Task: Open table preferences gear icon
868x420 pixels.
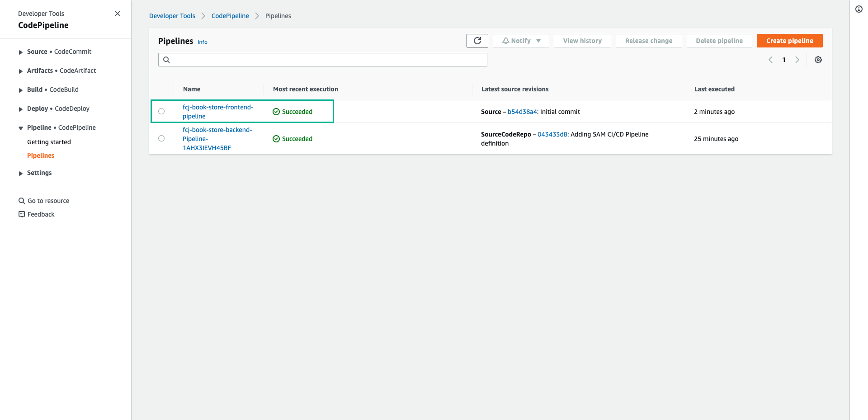Action: click(x=818, y=60)
